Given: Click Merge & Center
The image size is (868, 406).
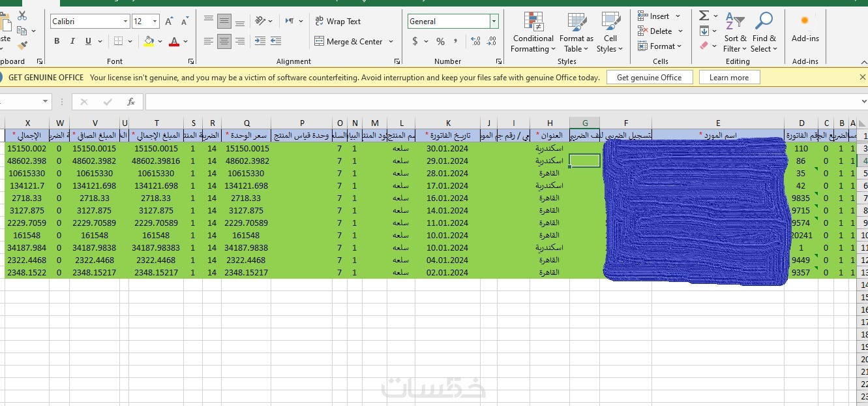Looking at the screenshot, I should click(x=349, y=41).
